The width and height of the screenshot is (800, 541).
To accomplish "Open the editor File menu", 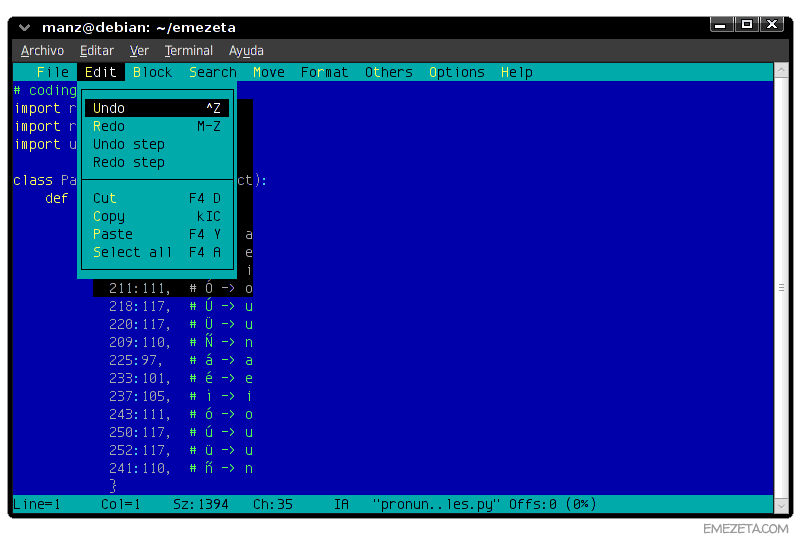I will 53,72.
